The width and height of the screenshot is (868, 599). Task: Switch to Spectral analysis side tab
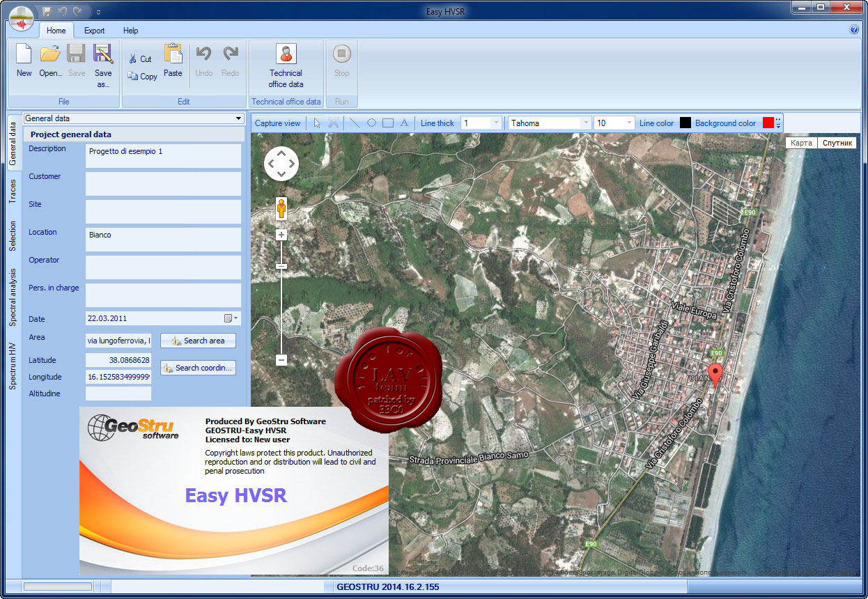pos(13,297)
